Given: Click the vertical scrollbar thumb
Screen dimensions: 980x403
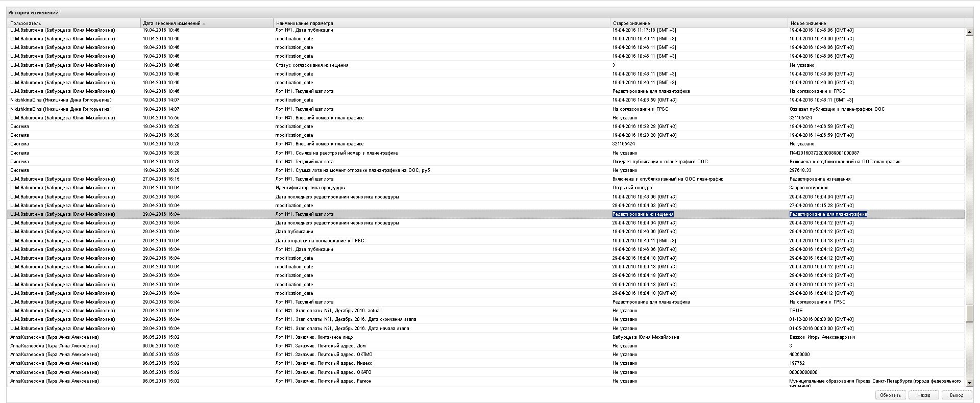Looking at the screenshot, I should pos(969,313).
